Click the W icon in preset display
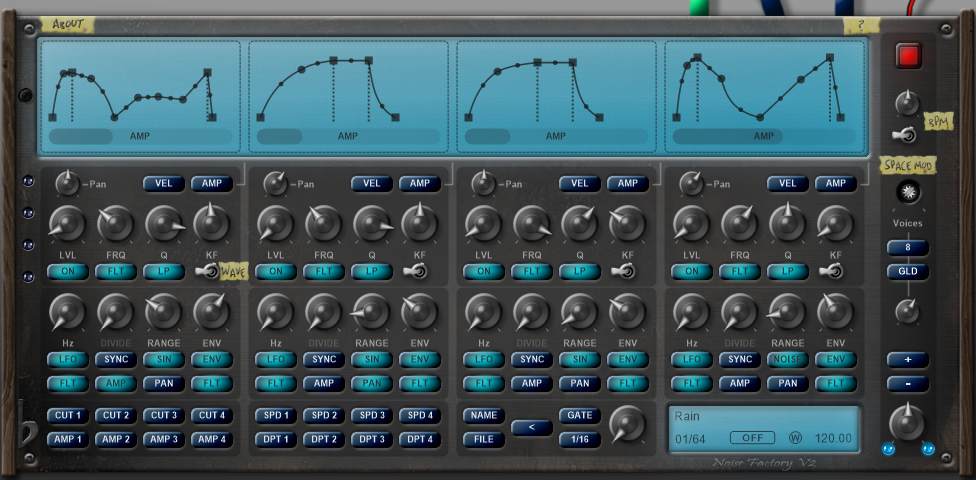Viewport: 976px width, 480px height. coord(796,438)
